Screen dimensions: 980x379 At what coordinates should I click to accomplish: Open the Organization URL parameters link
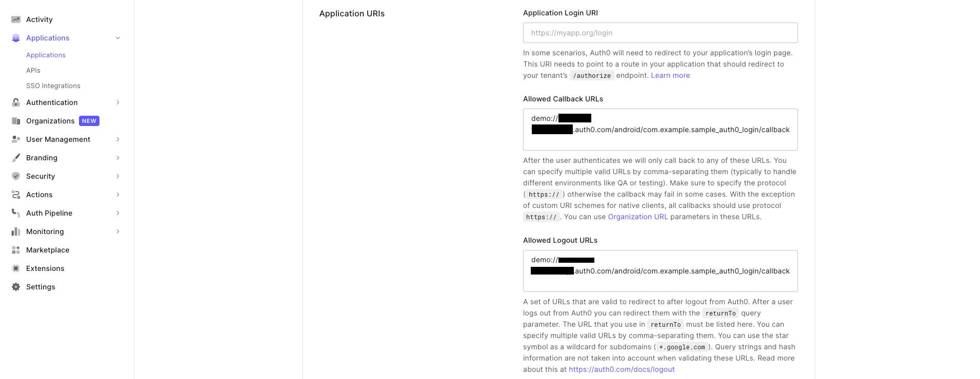(x=638, y=217)
